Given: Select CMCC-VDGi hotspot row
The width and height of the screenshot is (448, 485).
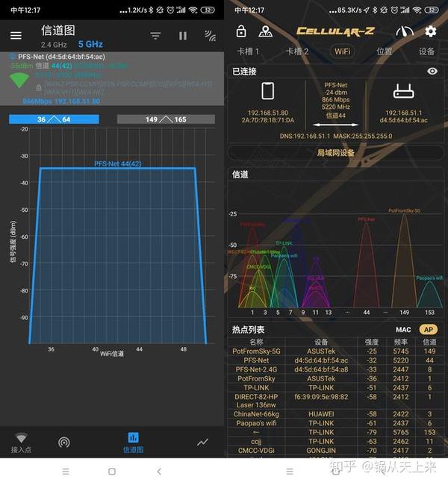Looking at the screenshot, I should (x=336, y=451).
